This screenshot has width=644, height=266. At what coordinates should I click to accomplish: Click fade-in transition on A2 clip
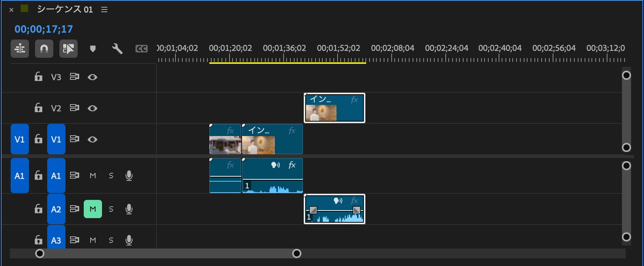click(313, 210)
